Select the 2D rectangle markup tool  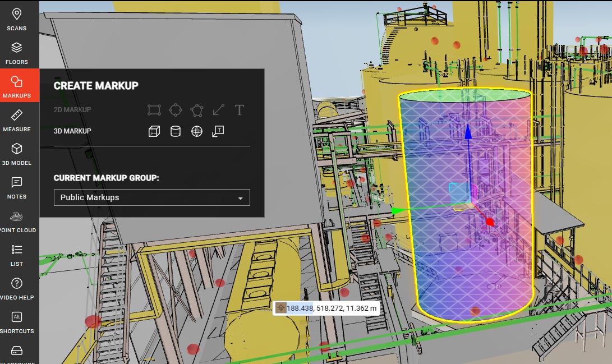[154, 110]
